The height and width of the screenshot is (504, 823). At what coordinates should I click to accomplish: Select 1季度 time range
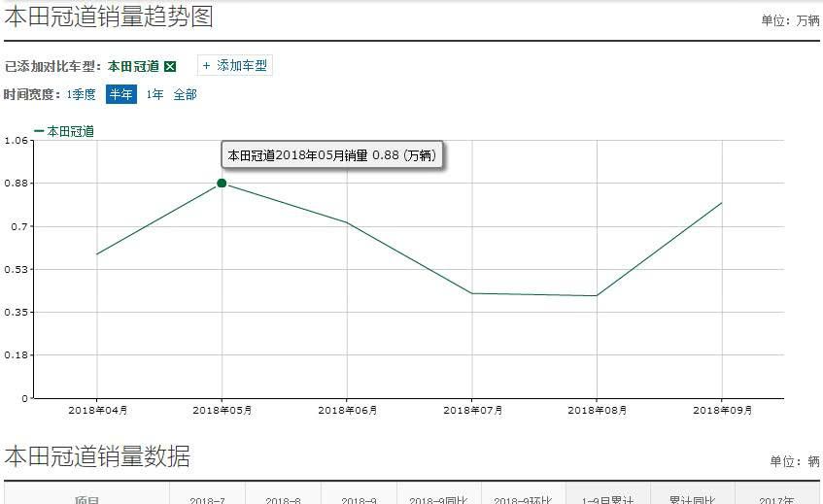coord(81,94)
